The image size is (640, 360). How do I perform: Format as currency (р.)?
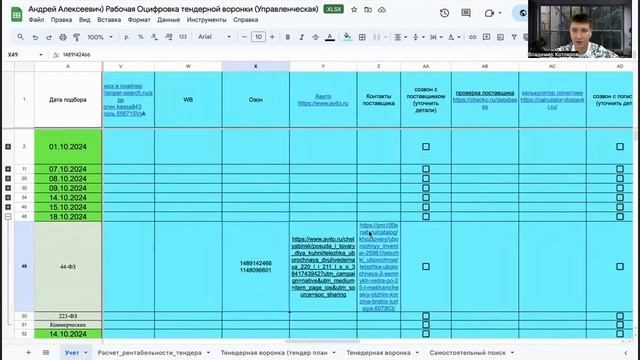point(127,37)
